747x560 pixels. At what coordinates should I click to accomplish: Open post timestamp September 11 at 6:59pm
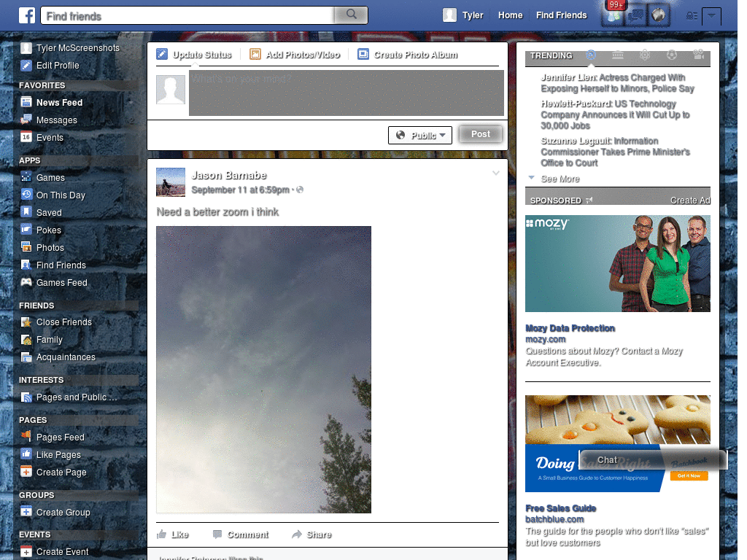point(241,190)
